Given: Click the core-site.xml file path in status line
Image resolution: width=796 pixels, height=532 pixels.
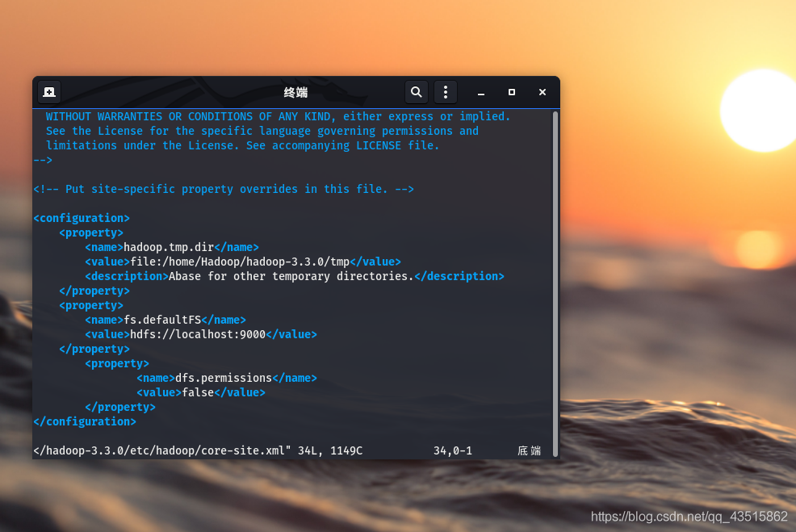Looking at the screenshot, I should (162, 450).
